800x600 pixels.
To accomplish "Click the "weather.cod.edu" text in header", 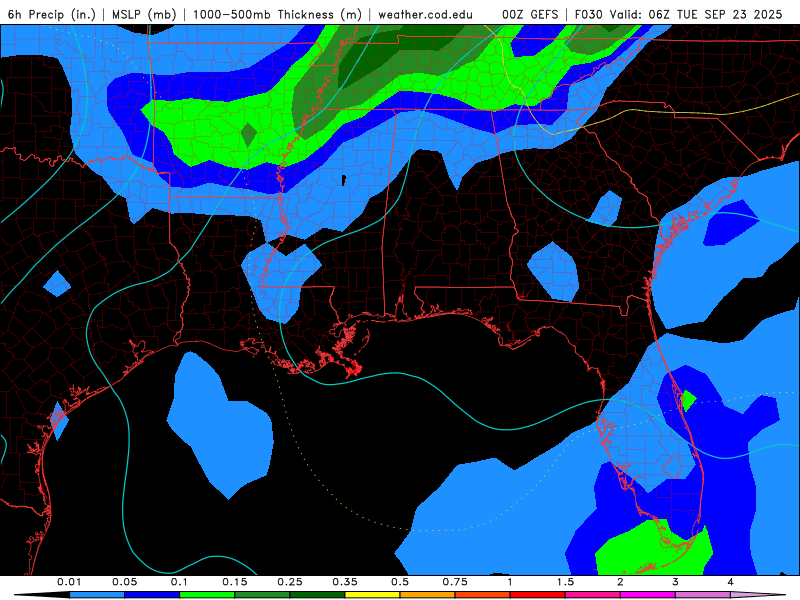I will (425, 14).
